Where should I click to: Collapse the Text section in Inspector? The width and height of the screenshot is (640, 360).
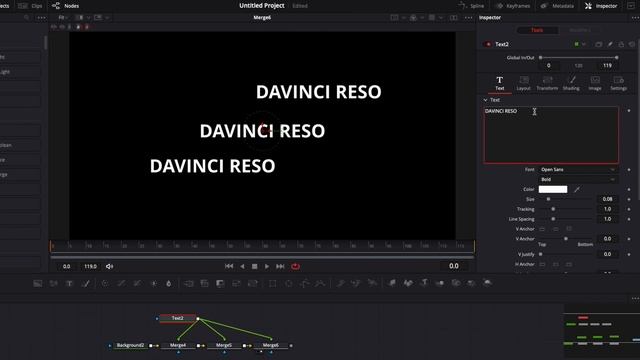tap(485, 100)
